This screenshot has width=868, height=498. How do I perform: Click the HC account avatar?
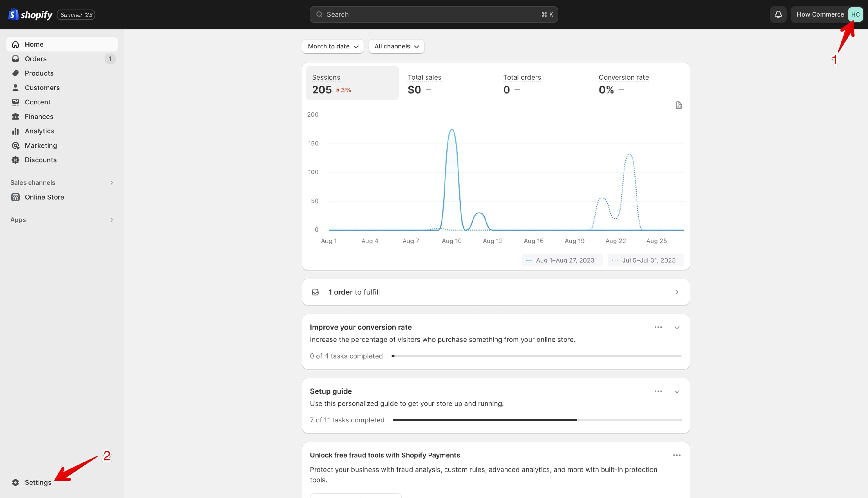coord(855,14)
